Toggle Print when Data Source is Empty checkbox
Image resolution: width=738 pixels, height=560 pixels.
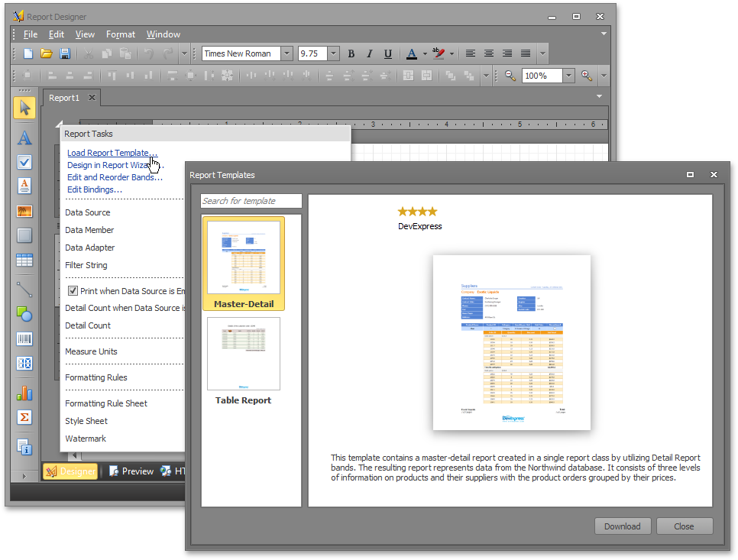click(73, 291)
